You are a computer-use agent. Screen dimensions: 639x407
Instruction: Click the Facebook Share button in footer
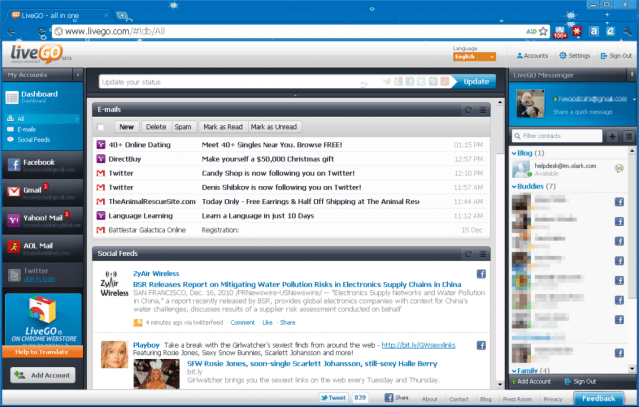click(395, 398)
